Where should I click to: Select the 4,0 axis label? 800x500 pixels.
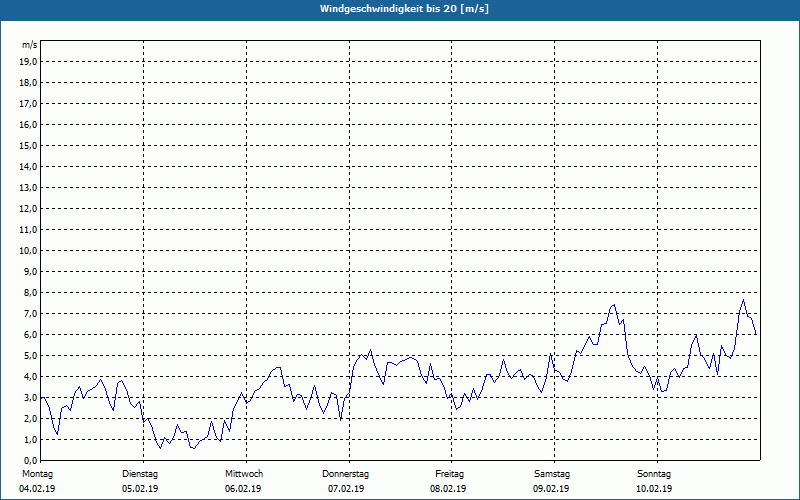[x=30, y=377]
